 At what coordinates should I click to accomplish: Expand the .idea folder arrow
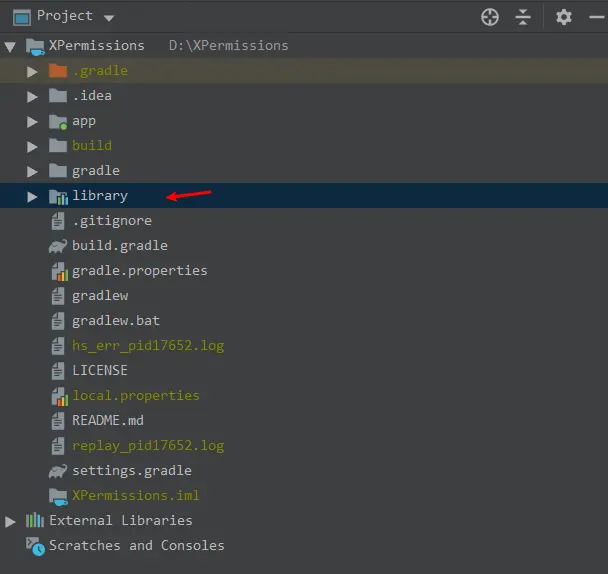[32, 97]
